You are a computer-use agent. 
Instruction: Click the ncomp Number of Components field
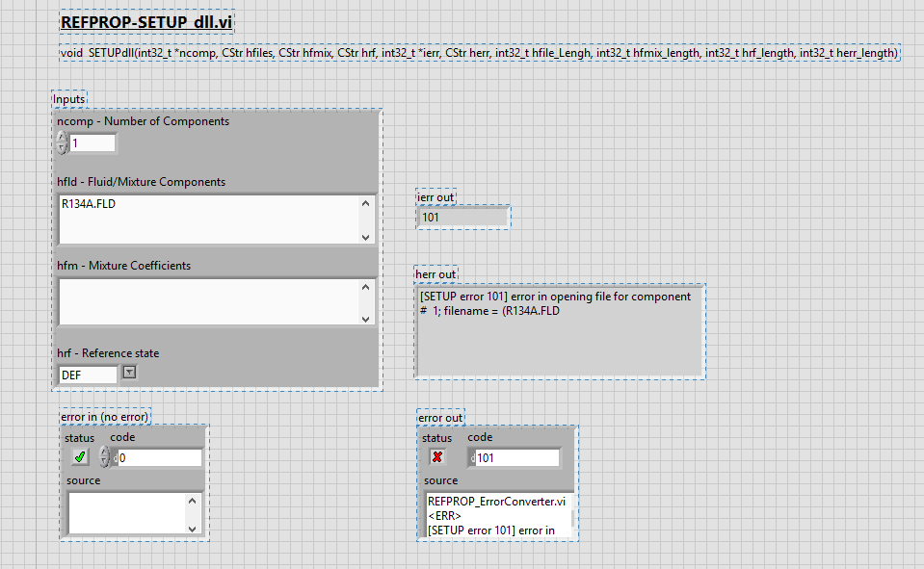(96, 142)
